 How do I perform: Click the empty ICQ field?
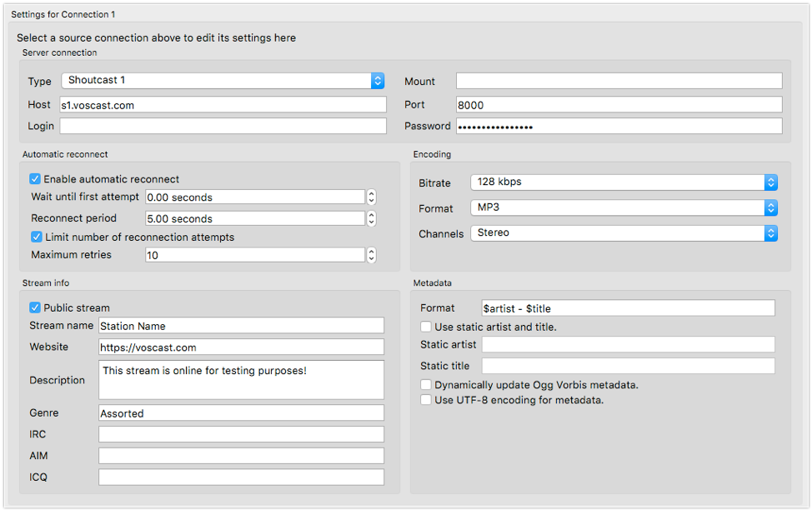[241, 477]
